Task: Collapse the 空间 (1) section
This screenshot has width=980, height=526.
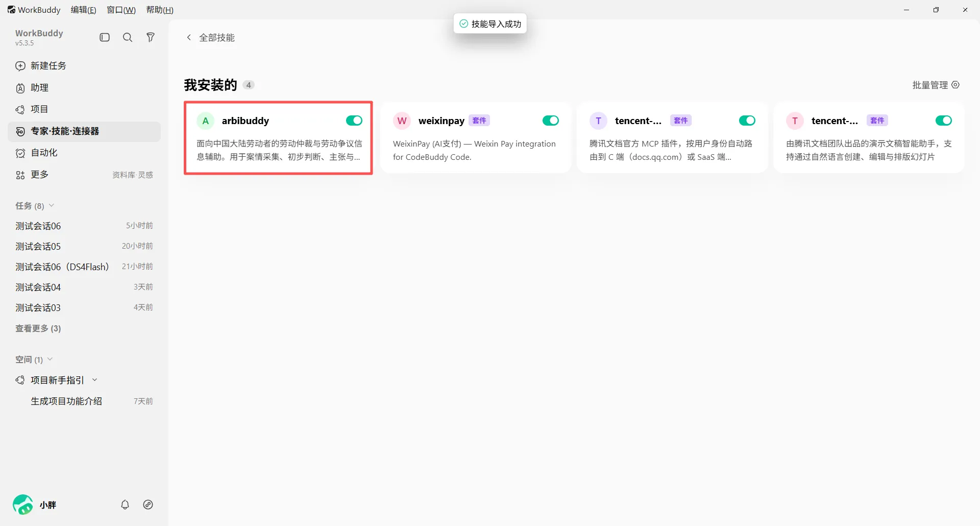Action: point(50,360)
